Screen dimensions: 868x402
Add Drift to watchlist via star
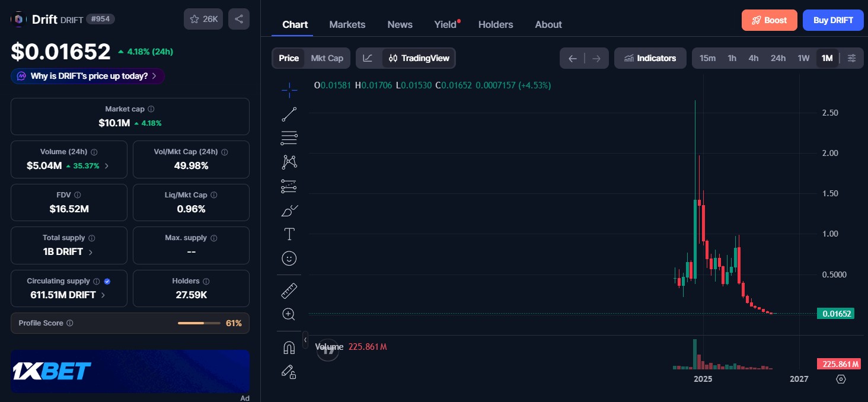(203, 19)
